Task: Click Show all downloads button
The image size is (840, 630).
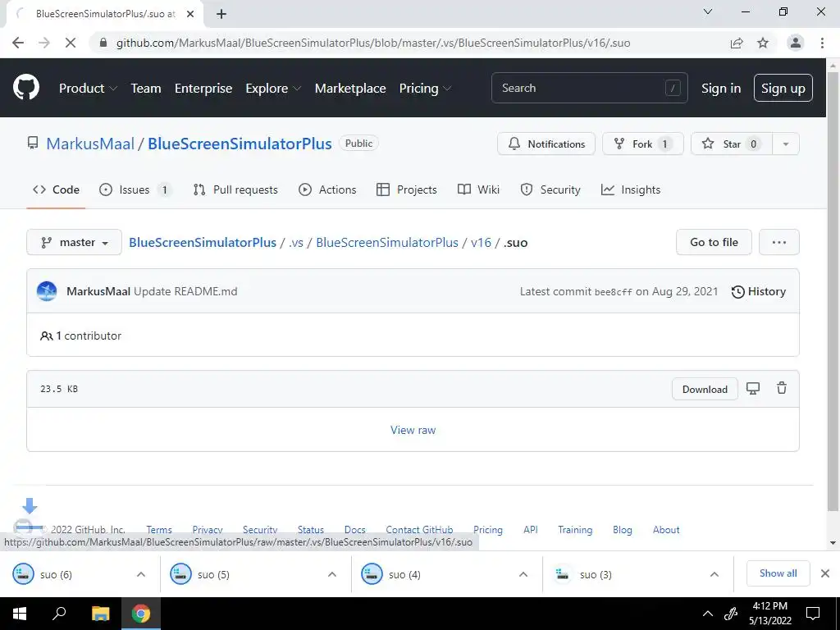Action: [x=778, y=573]
